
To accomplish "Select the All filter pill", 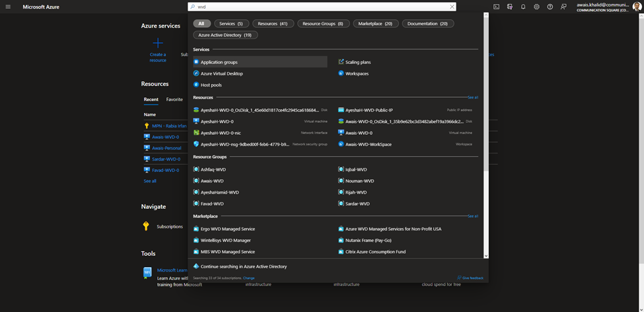I will click(201, 24).
